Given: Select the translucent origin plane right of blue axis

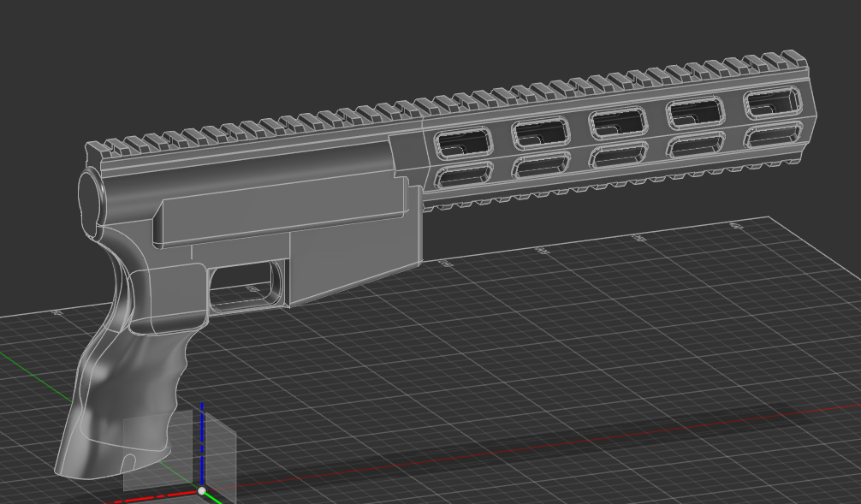Looking at the screenshot, I should pyautogui.click(x=220, y=454).
